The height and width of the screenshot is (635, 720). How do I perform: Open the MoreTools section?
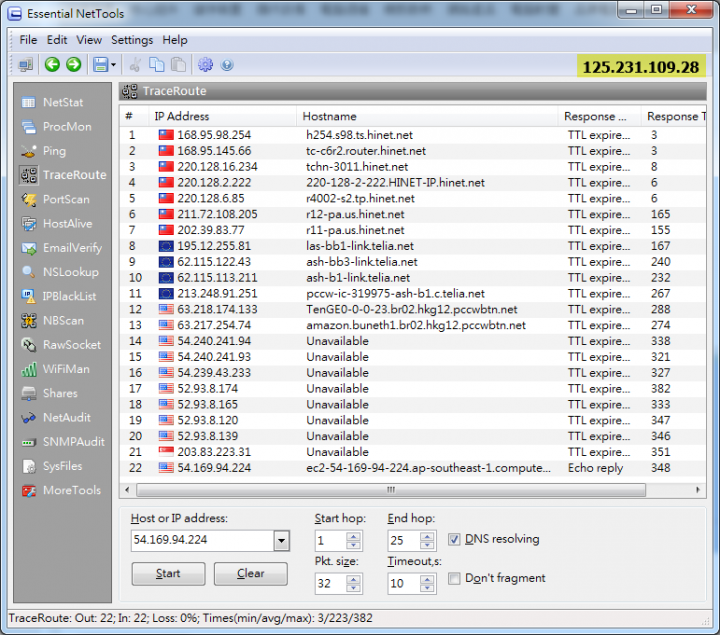click(61, 490)
